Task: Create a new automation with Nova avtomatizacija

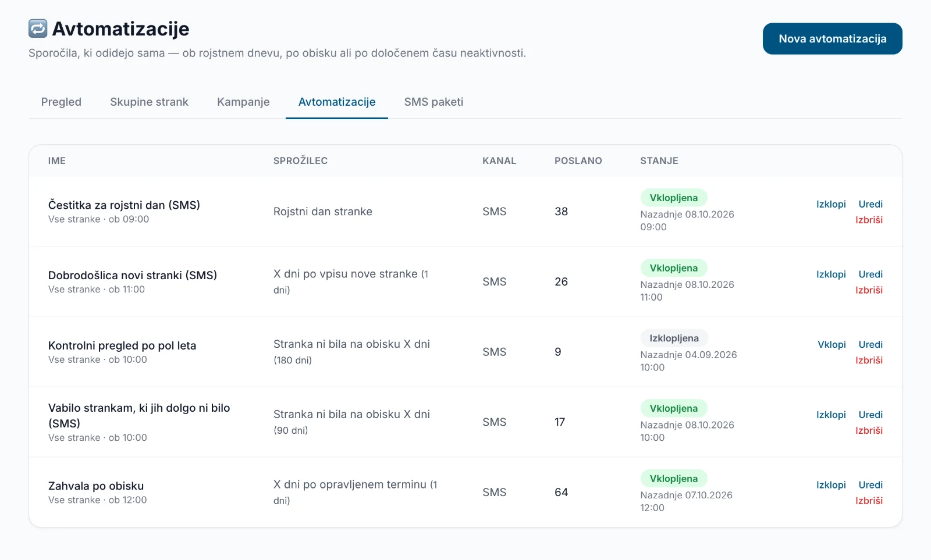Action: [832, 39]
